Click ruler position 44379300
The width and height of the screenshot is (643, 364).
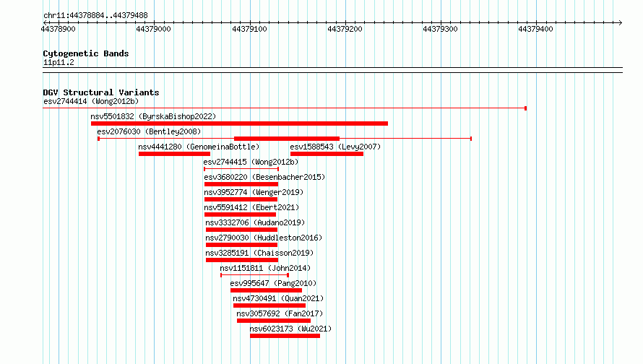pos(440,29)
